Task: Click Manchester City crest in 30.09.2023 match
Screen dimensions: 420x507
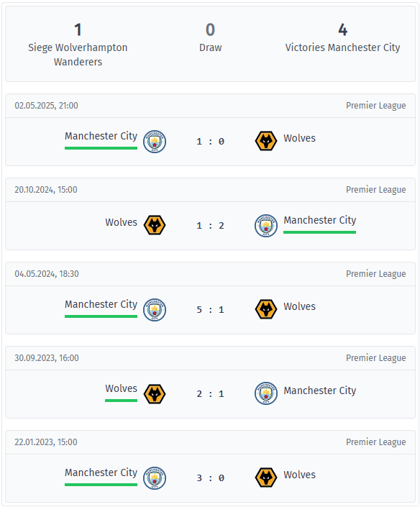Action: [266, 393]
